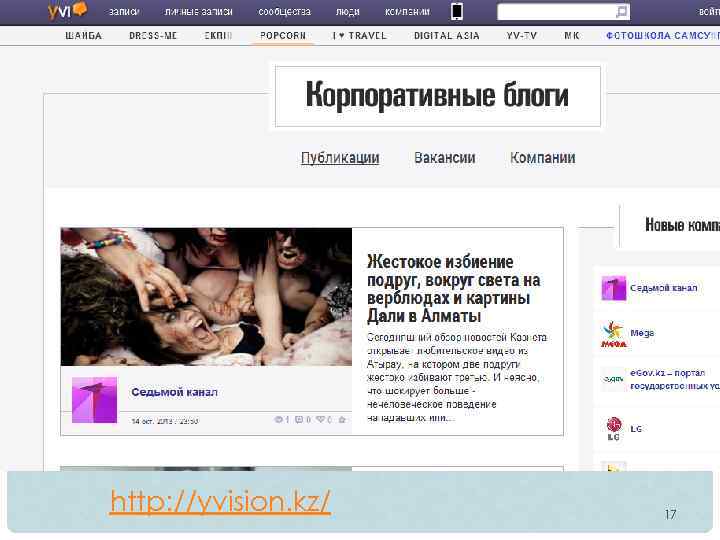
Task: Select the Публикации tab
Action: click(x=340, y=158)
